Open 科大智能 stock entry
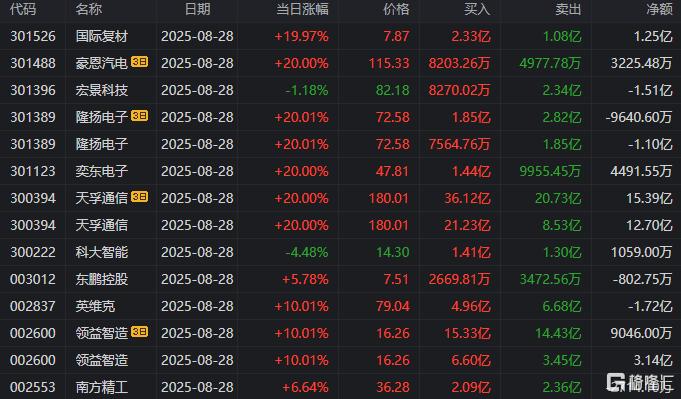The width and height of the screenshot is (681, 399). point(102,252)
